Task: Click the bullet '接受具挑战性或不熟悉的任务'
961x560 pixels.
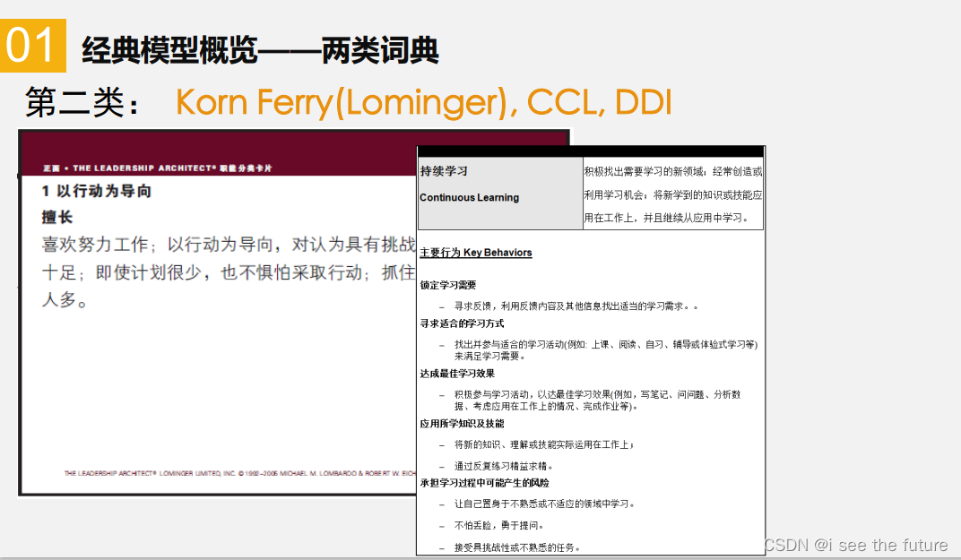Action: pyautogui.click(x=517, y=547)
